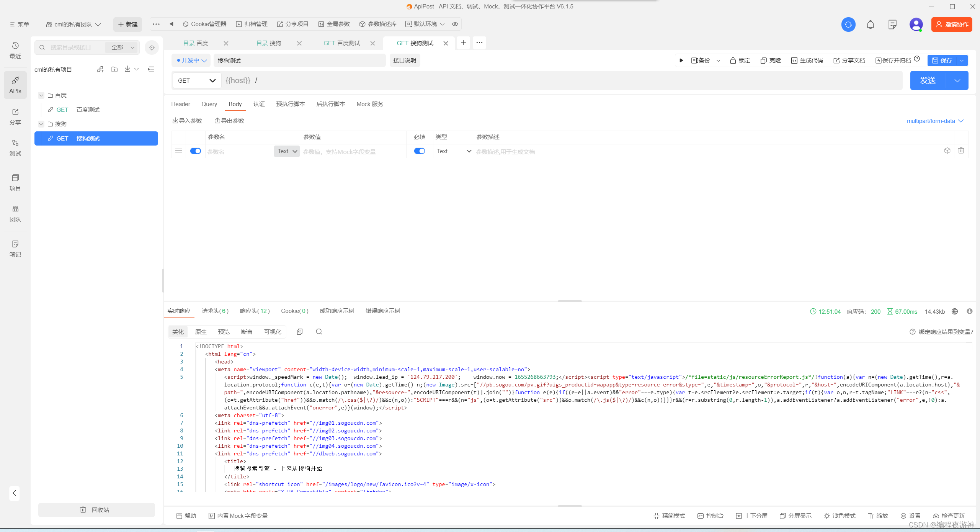
Task: Collapse the 百度 folder in tree
Action: click(41, 95)
